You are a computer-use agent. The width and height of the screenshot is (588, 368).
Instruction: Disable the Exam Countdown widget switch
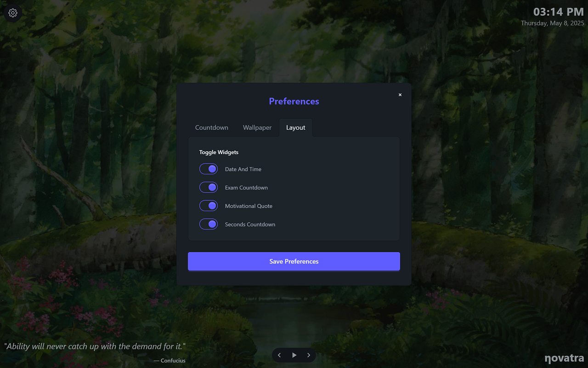click(209, 188)
